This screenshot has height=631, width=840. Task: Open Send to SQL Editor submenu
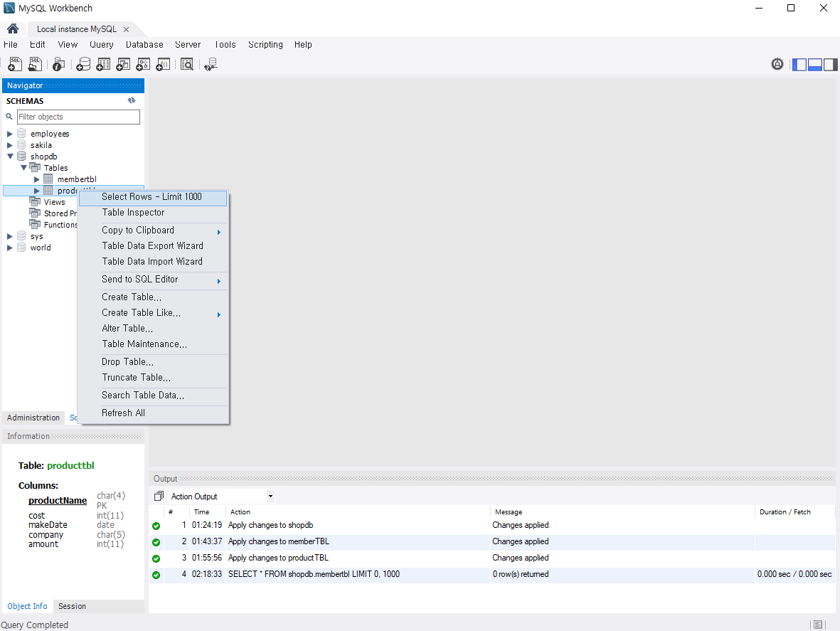(153, 280)
